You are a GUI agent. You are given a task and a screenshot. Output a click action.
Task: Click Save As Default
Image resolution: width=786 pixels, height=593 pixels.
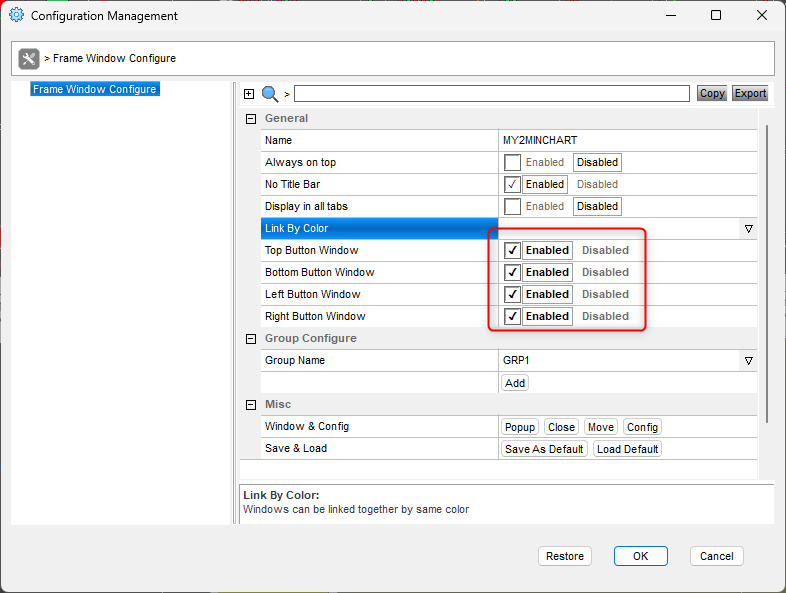544,449
